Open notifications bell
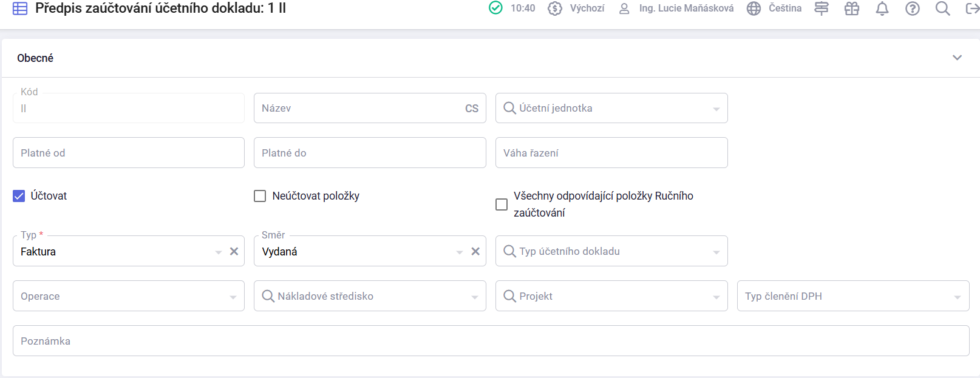Screen dimensions: 980x378 click(x=882, y=8)
